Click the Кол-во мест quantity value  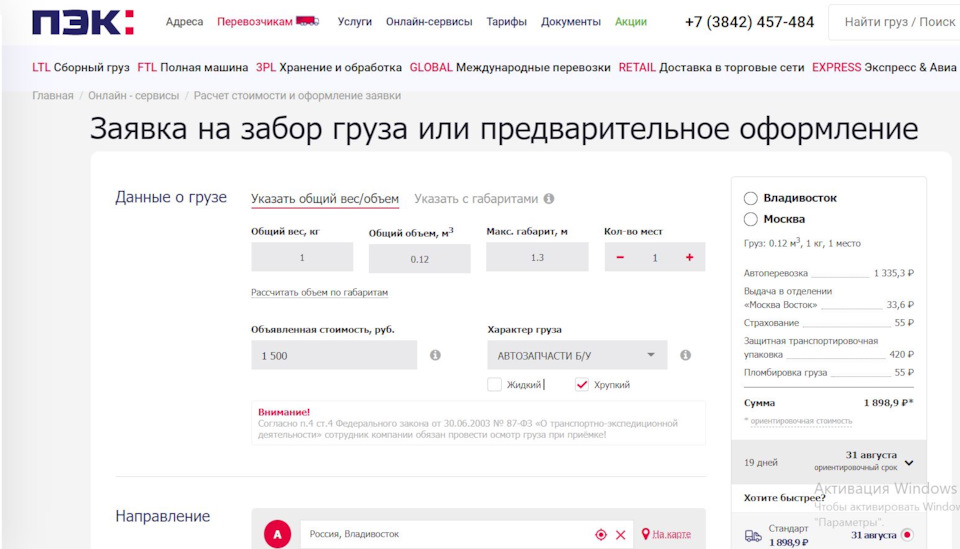pyautogui.click(x=654, y=258)
